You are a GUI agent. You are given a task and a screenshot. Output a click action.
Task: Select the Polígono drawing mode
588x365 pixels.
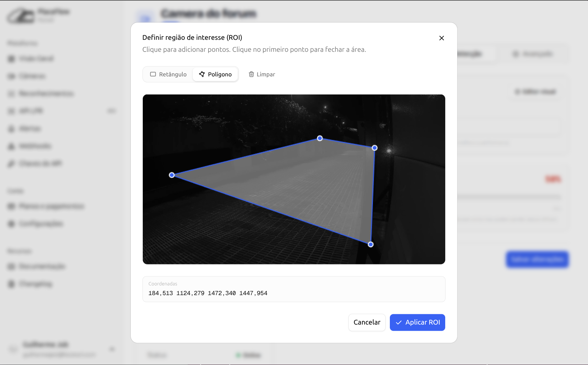(215, 74)
